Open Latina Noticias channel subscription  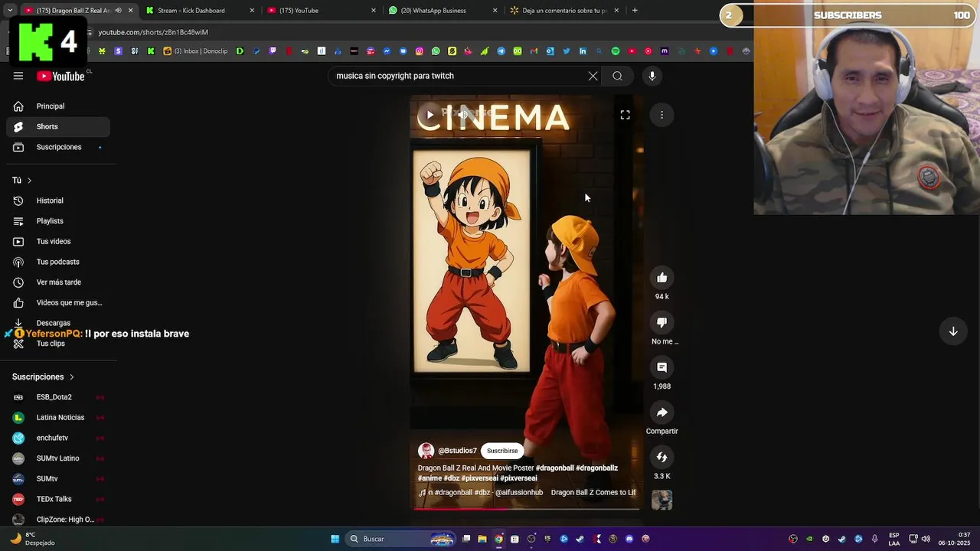tap(58, 417)
